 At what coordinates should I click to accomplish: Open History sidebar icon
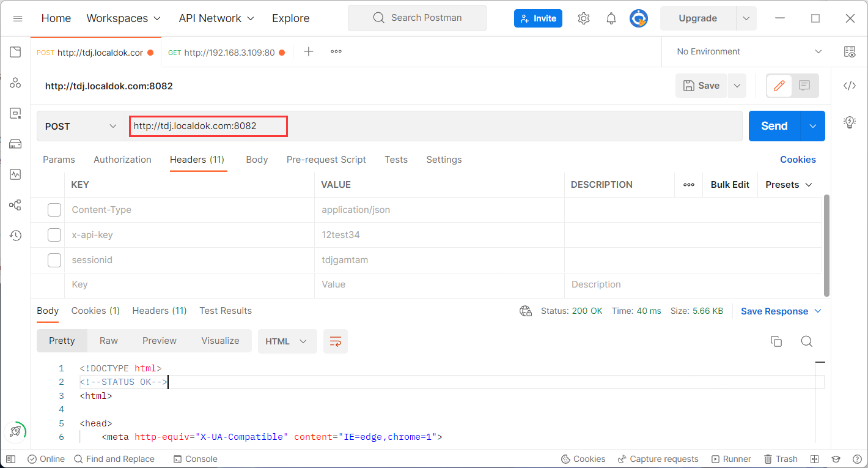point(15,236)
